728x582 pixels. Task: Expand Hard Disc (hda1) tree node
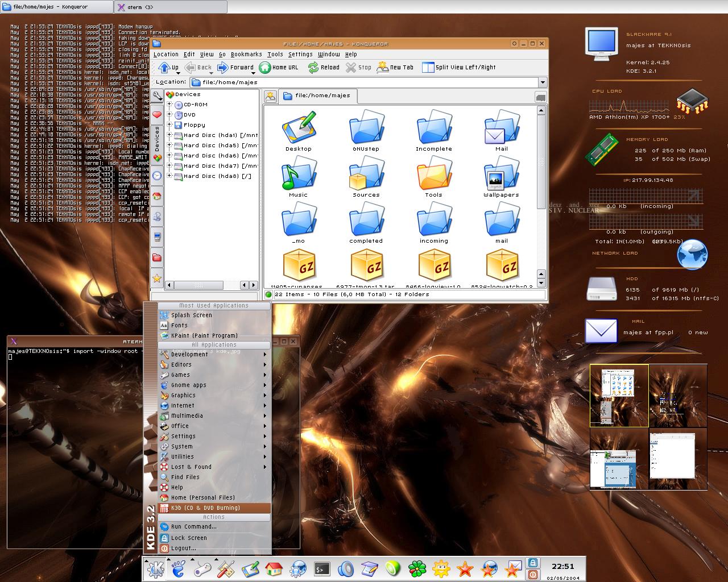[x=169, y=135]
